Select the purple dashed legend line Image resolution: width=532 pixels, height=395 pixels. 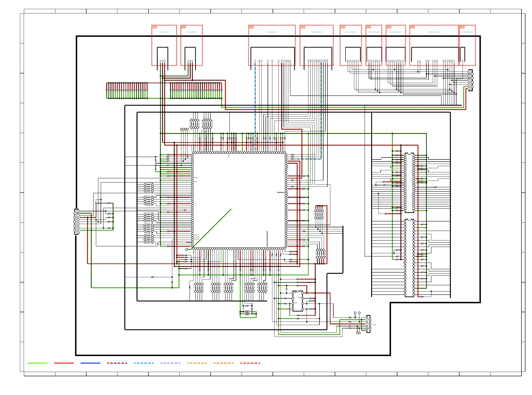pyautogui.click(x=170, y=363)
